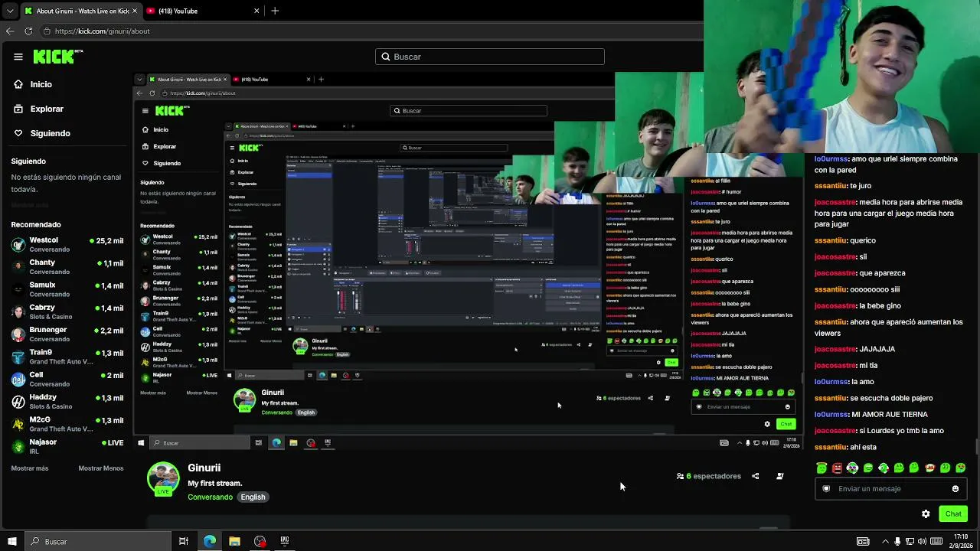Open the emote picker smiley in chat box
980x551 pixels.
tap(955, 489)
